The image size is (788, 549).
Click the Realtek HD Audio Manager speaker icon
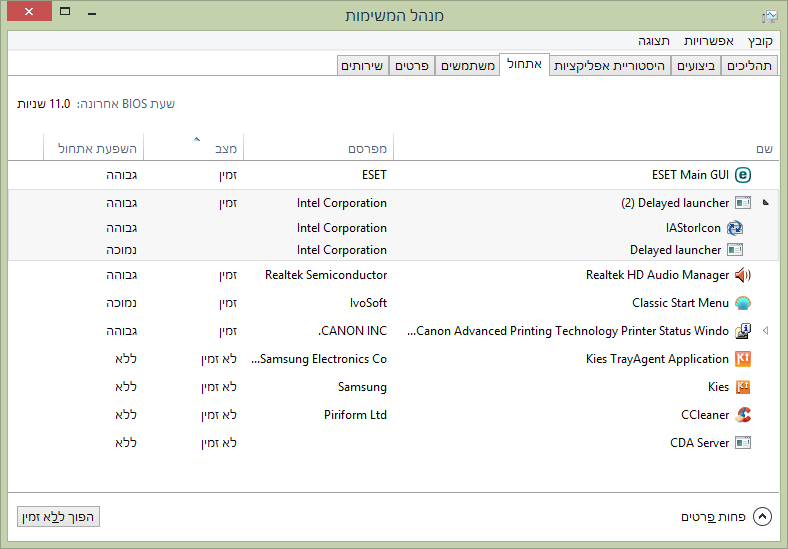tap(743, 275)
